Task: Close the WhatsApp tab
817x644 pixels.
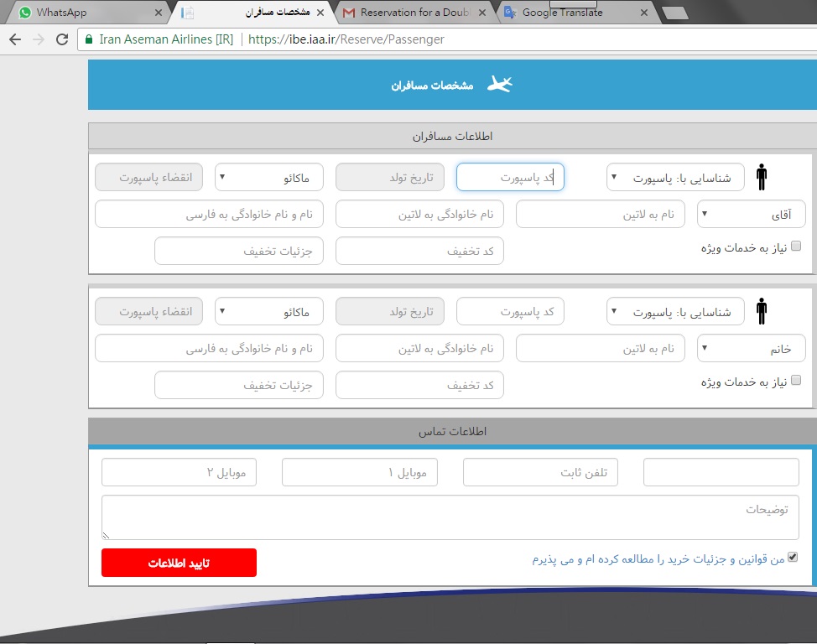Action: pos(159,13)
